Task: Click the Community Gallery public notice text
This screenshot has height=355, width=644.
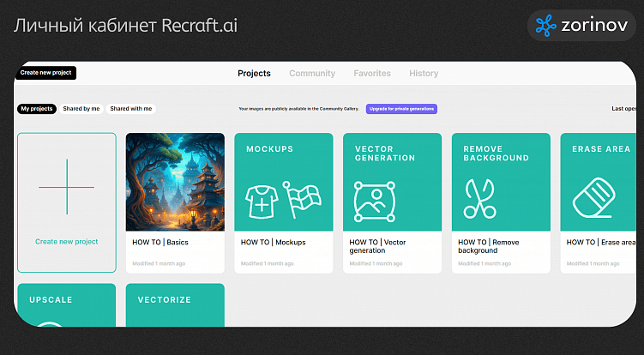Action: point(299,109)
